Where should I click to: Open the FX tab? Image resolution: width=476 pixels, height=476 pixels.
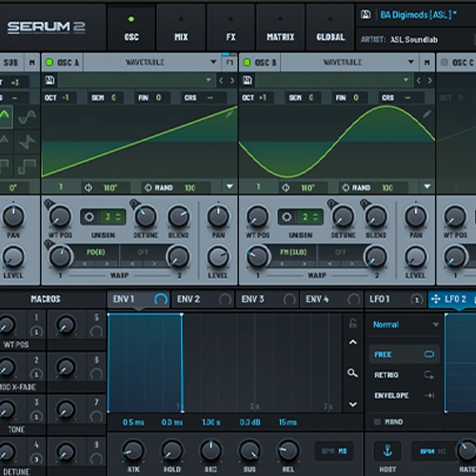230,28
